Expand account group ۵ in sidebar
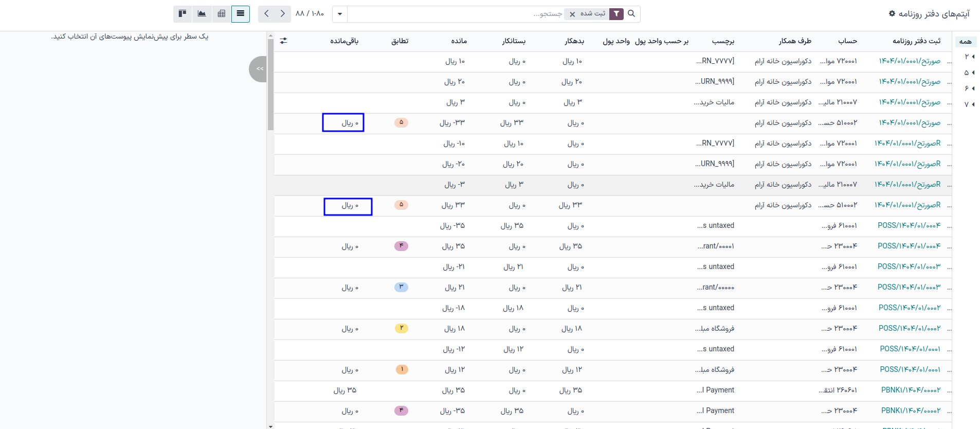This screenshot has width=980, height=429. pos(969,73)
